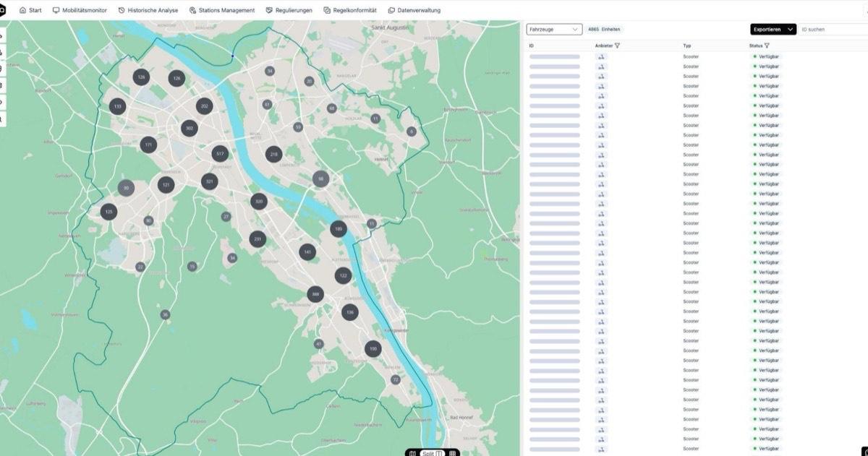Open the Status column filter
This screenshot has height=456, width=868.
[x=767, y=46]
